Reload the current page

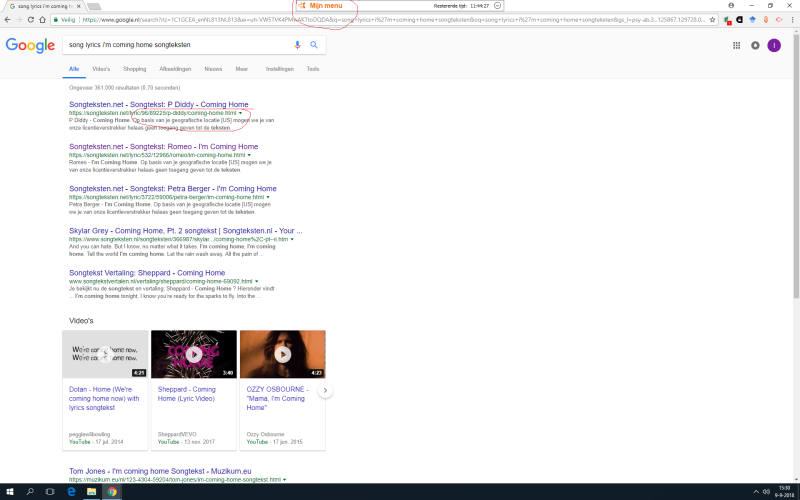(31, 19)
